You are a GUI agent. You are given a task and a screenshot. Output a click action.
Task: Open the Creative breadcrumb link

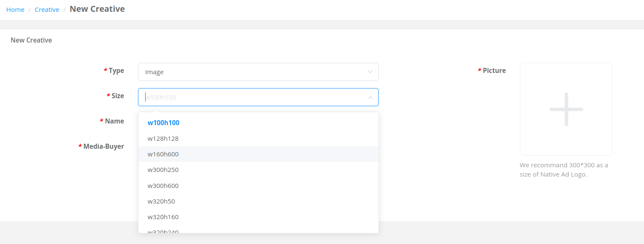[47, 9]
